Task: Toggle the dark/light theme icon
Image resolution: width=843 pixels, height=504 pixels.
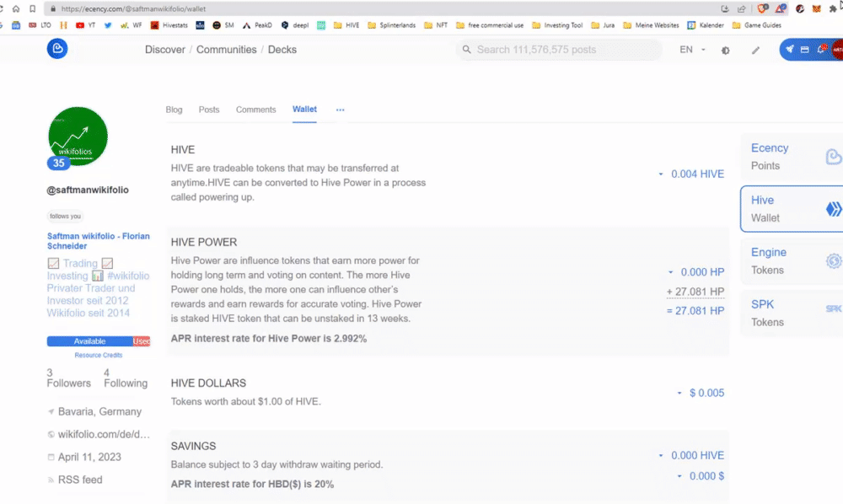Action: point(725,50)
